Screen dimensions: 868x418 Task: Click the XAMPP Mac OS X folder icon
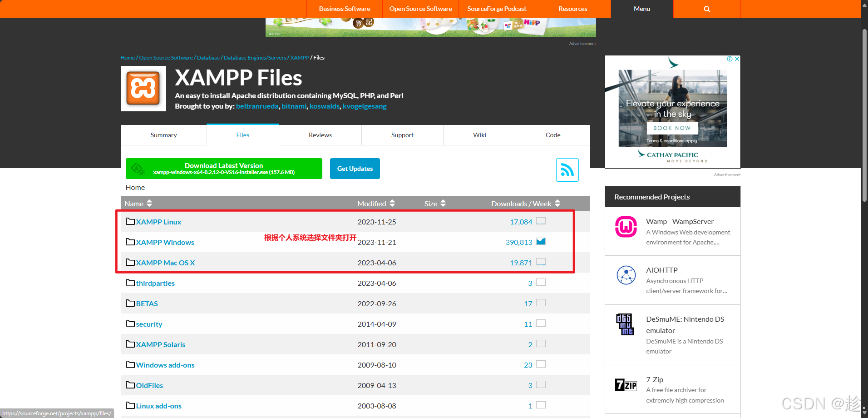pos(130,262)
